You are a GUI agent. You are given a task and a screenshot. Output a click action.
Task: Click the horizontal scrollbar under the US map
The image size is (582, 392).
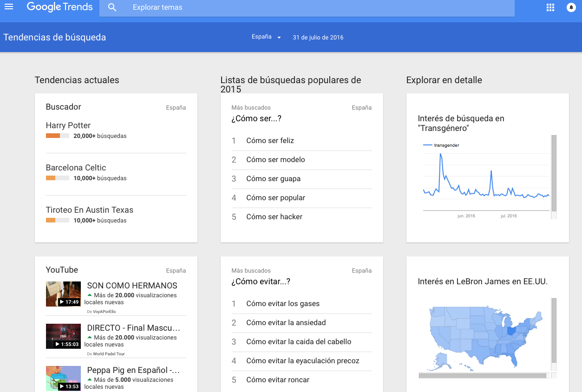[483, 375]
